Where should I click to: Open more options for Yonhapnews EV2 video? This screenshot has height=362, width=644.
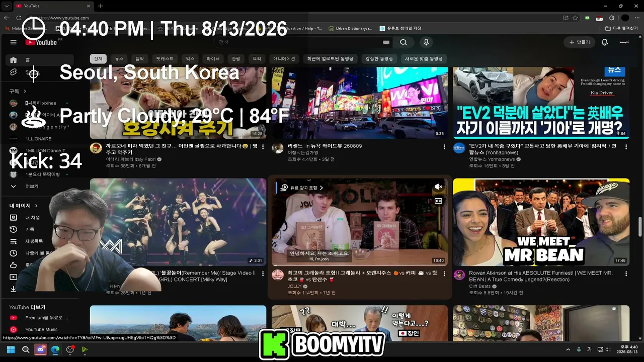coord(626,147)
